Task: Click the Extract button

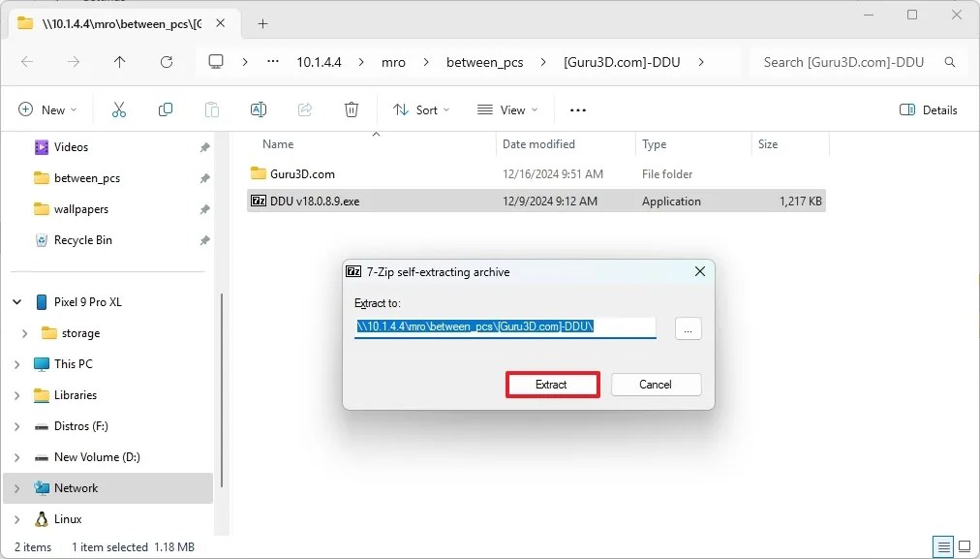Action: click(552, 384)
